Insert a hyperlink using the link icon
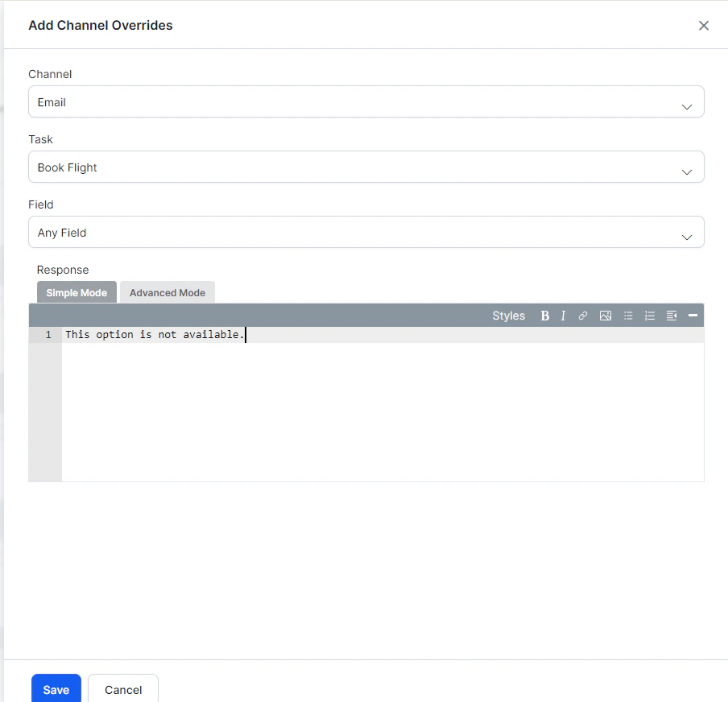Screen dimensions: 728x702 click(x=583, y=316)
